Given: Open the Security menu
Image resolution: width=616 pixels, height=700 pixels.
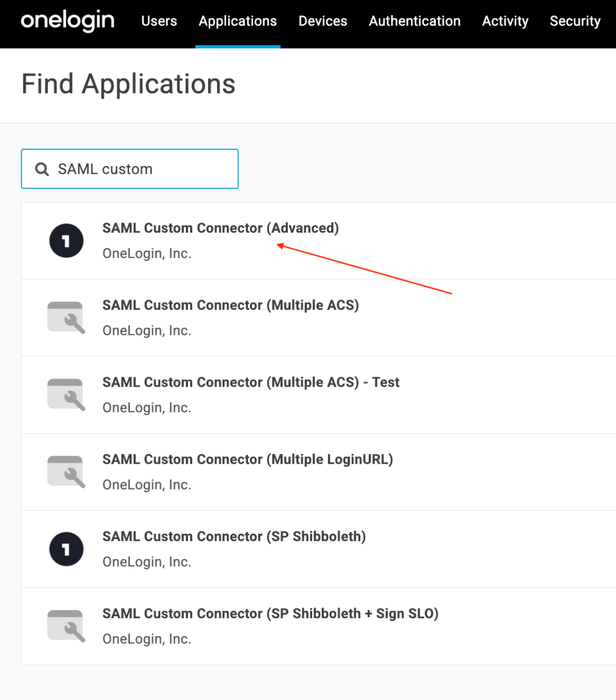Looking at the screenshot, I should [575, 21].
